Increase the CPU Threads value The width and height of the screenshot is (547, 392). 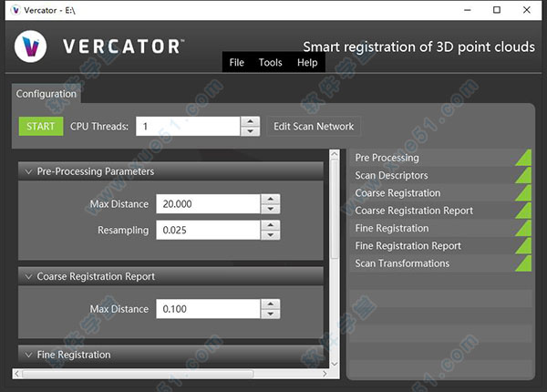[x=250, y=121]
